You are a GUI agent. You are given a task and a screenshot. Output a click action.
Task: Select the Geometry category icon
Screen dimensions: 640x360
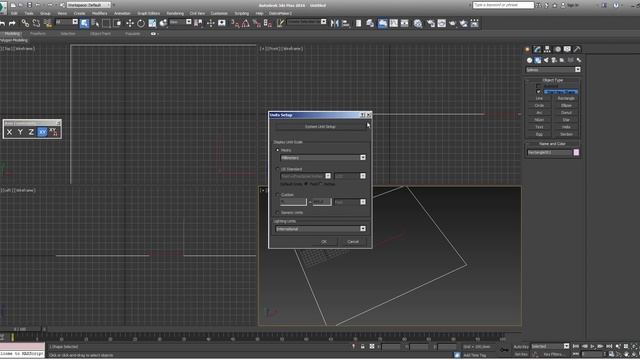pyautogui.click(x=529, y=60)
